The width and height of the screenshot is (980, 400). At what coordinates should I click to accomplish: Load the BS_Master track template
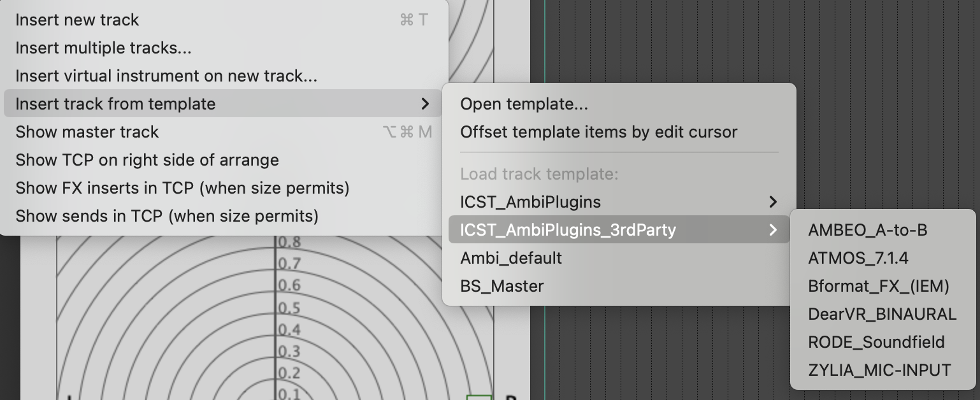pyautogui.click(x=501, y=286)
